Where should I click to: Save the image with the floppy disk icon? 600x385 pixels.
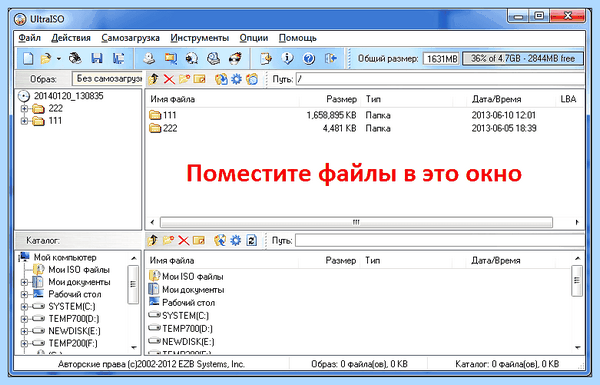click(97, 59)
